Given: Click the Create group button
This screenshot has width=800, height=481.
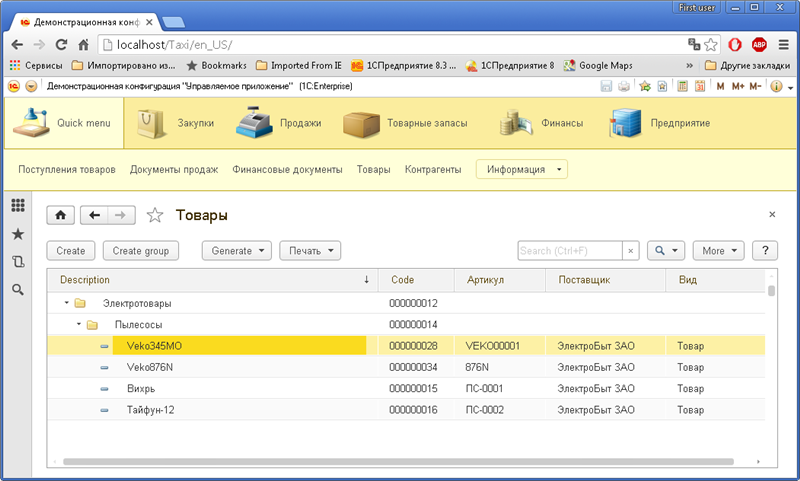Looking at the screenshot, I should pyautogui.click(x=140, y=250).
